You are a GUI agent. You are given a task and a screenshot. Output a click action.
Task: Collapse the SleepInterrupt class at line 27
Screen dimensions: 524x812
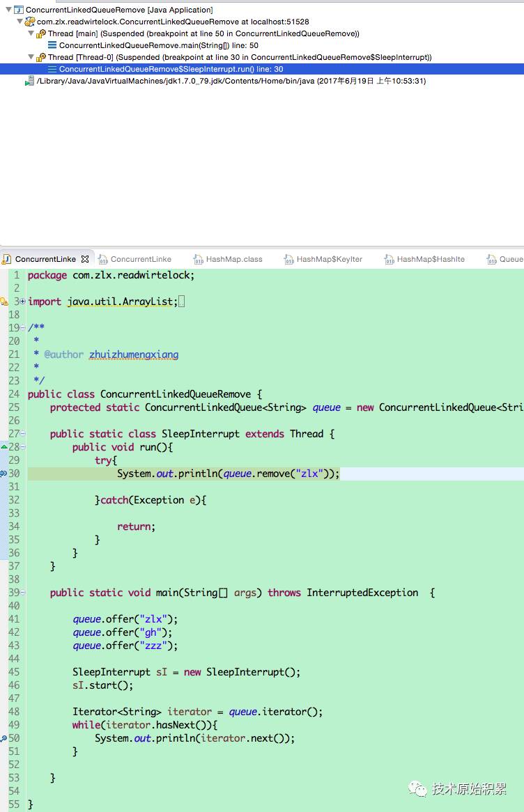23,433
